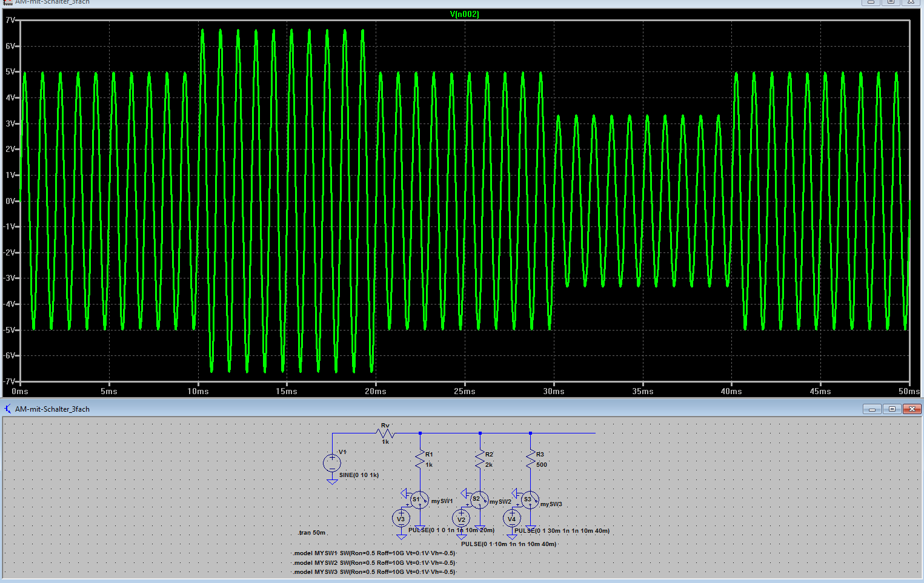Select the V1 sine voltage source symbol
Viewport: 924px width, 583px height.
(332, 463)
